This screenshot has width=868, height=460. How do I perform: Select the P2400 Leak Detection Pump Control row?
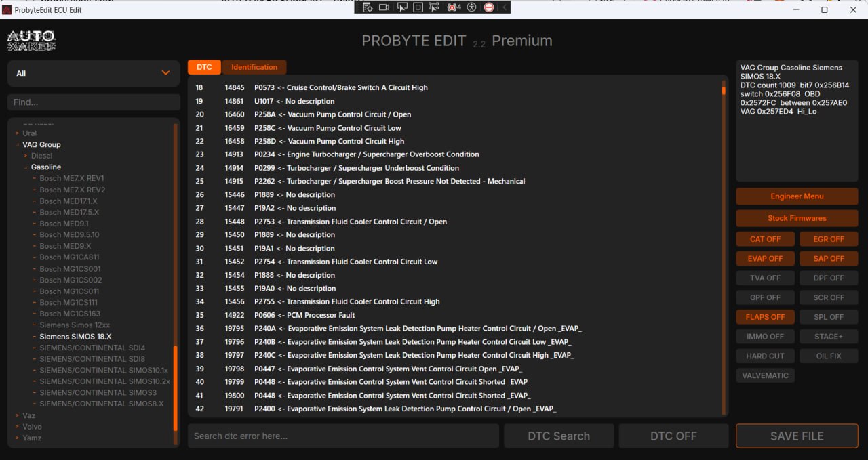tap(454, 409)
